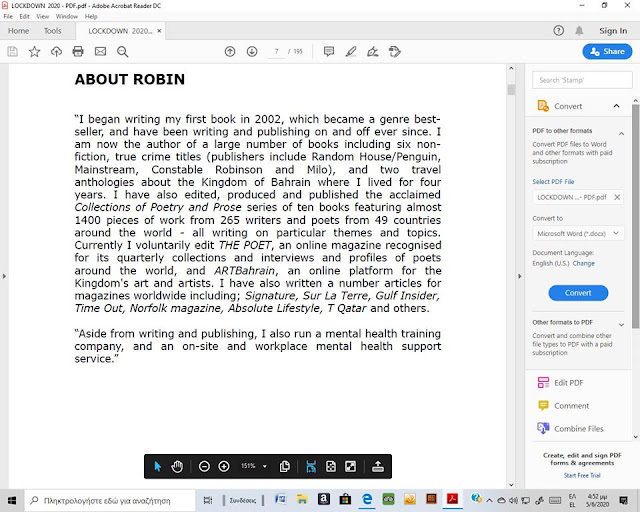Click the upload to cloud icon

[x=56, y=51]
